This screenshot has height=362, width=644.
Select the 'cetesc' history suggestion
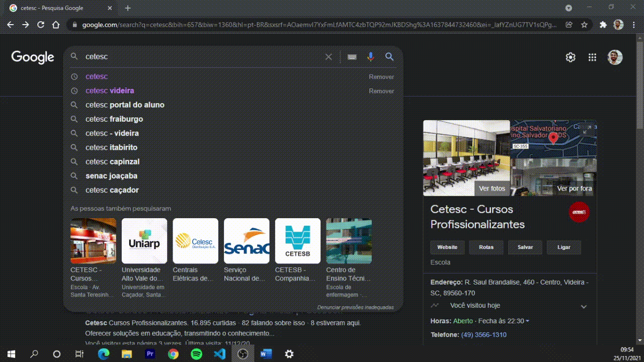[97, 76]
